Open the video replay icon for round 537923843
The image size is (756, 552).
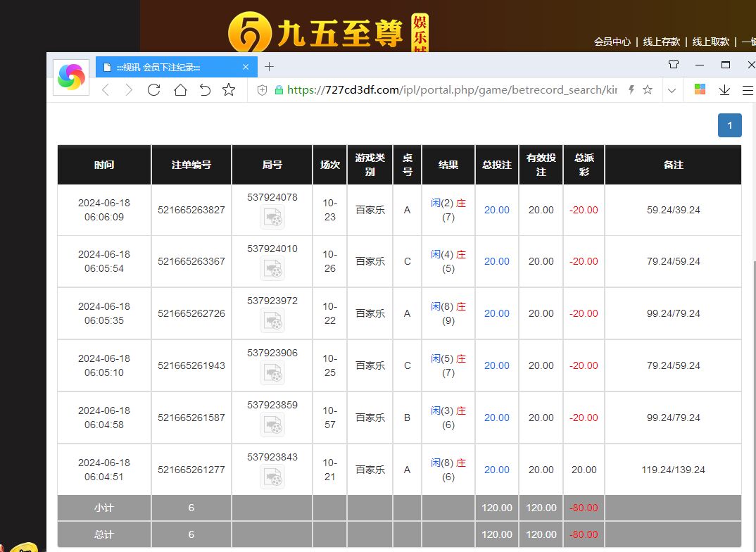pos(272,477)
